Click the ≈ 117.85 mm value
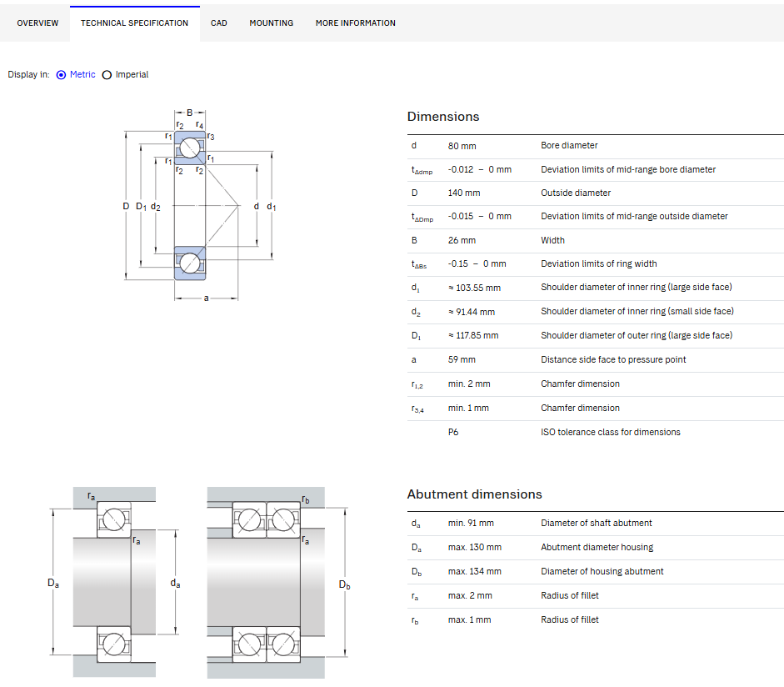The height and width of the screenshot is (687, 784). 473,335
